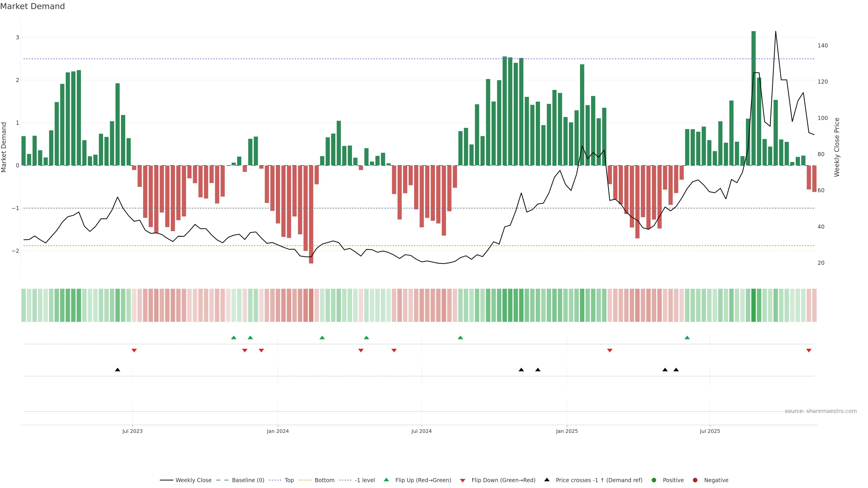Viewport: 868px width, 488px height.
Task: Click red Flip Down legend triangle
Action: [463, 481]
